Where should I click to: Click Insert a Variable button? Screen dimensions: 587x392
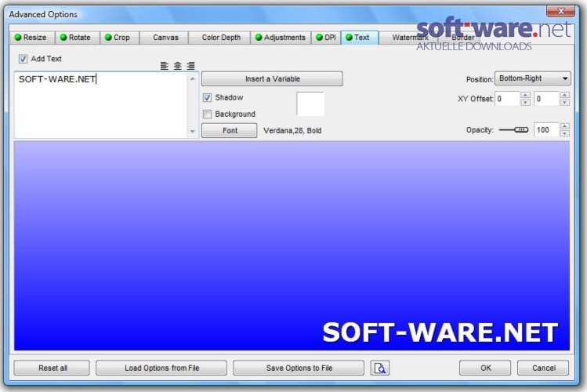(x=272, y=79)
